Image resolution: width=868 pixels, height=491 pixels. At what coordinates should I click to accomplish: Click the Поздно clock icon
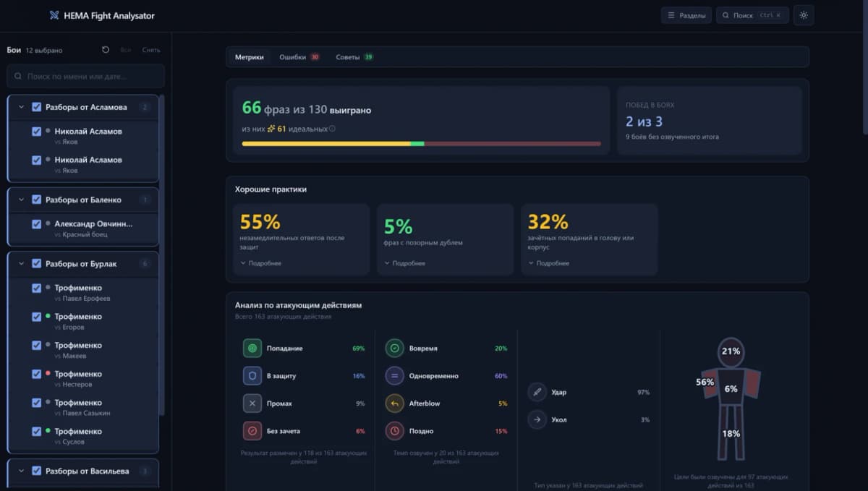coord(394,431)
